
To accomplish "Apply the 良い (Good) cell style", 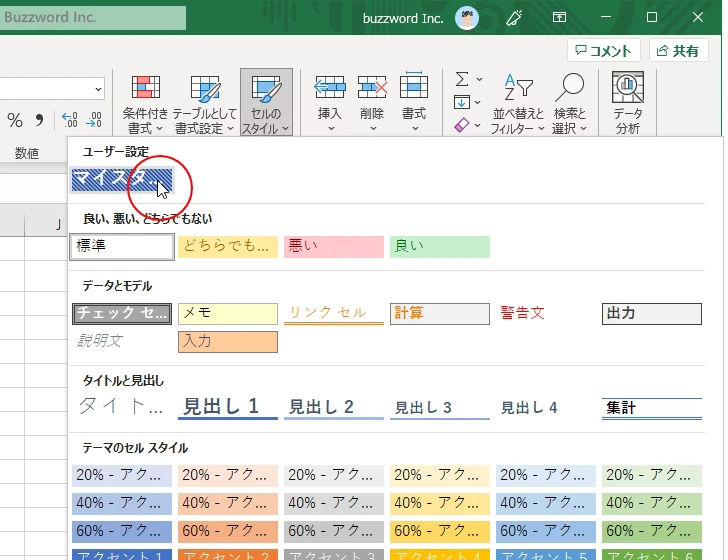I will click(x=440, y=247).
